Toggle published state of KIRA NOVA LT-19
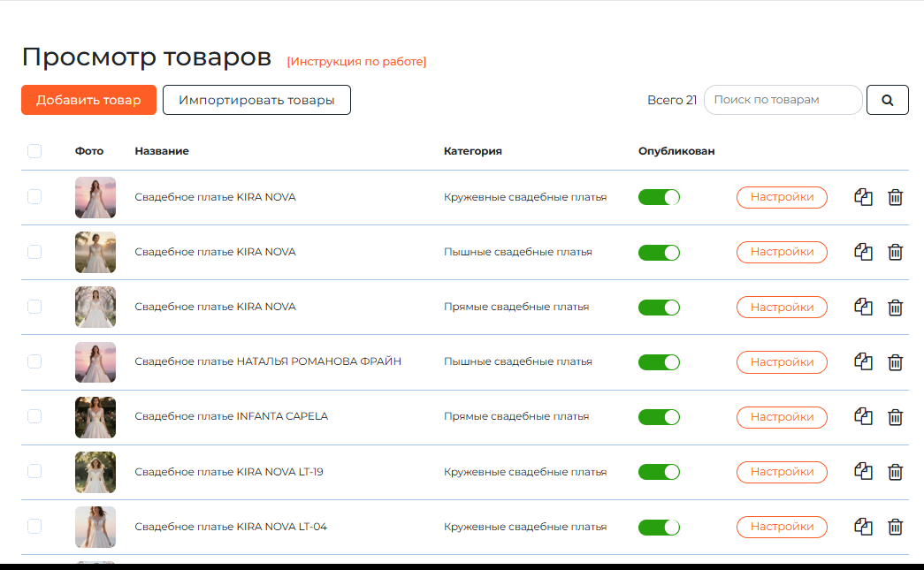Screen dimensions: 924x570 click(x=659, y=472)
